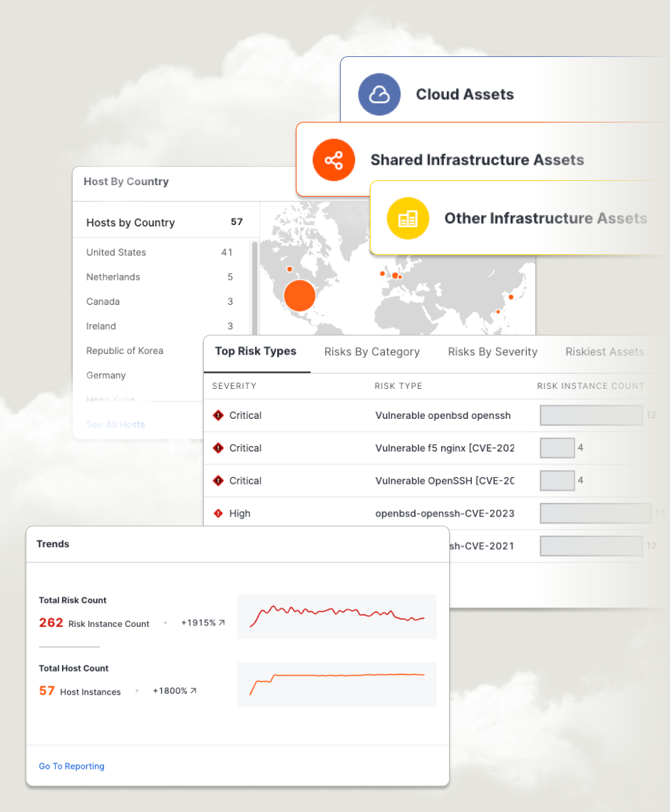Viewport: 670px width, 812px height.
Task: Click the Vulnerable f5 nginx count bar
Action: pyautogui.click(x=557, y=448)
